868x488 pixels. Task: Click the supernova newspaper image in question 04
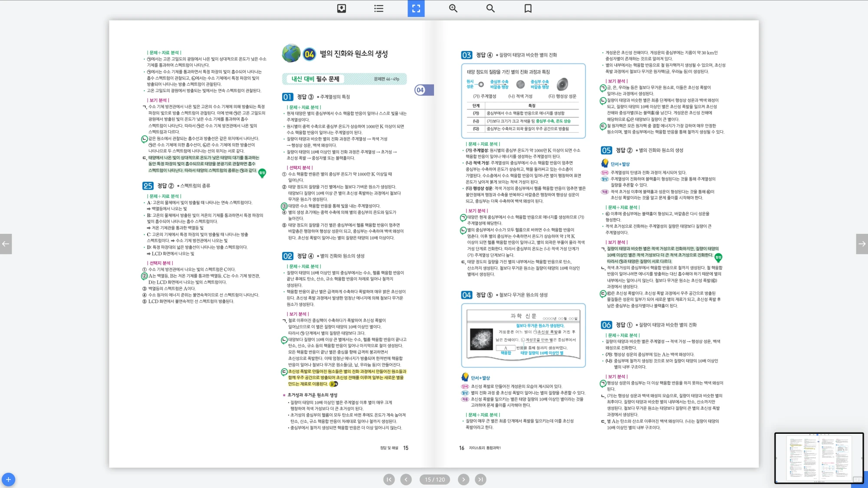click(x=481, y=339)
